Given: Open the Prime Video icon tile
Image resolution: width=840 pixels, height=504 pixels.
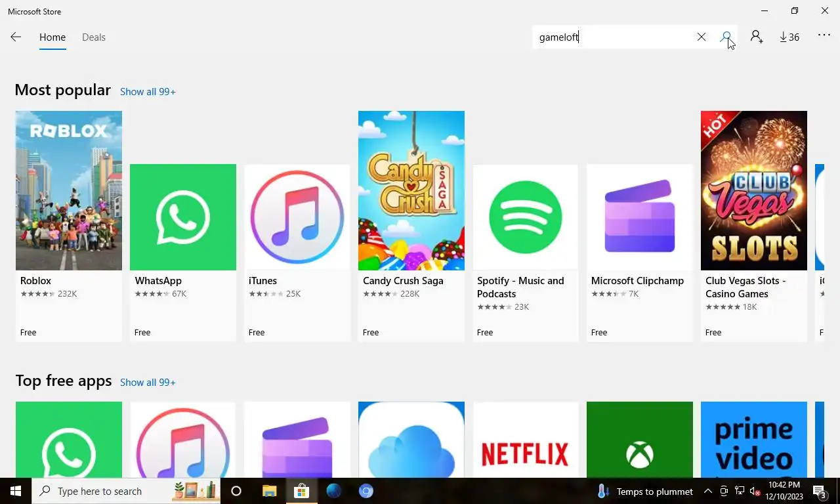Looking at the screenshot, I should click(754, 440).
